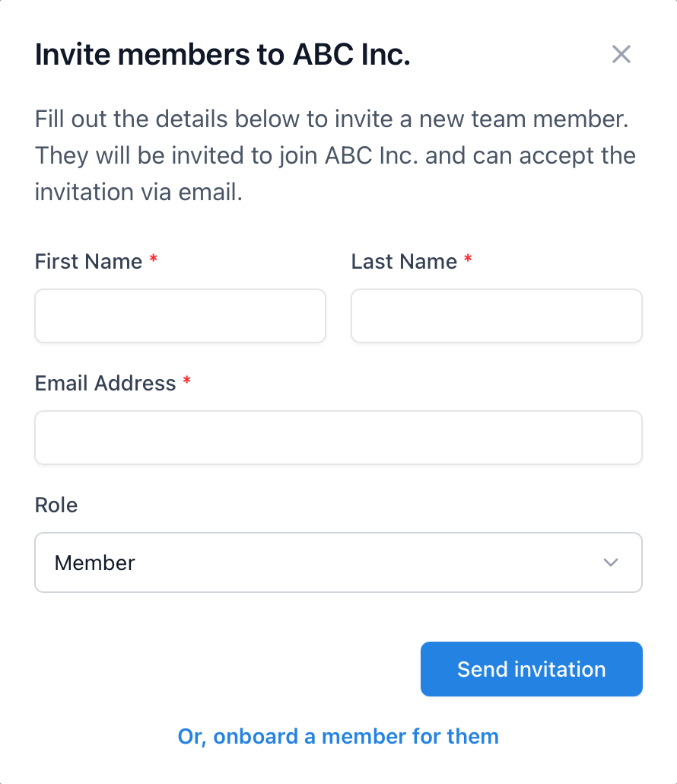This screenshot has width=677, height=784.
Task: Follow the onboard a member for them link
Action: point(338,736)
